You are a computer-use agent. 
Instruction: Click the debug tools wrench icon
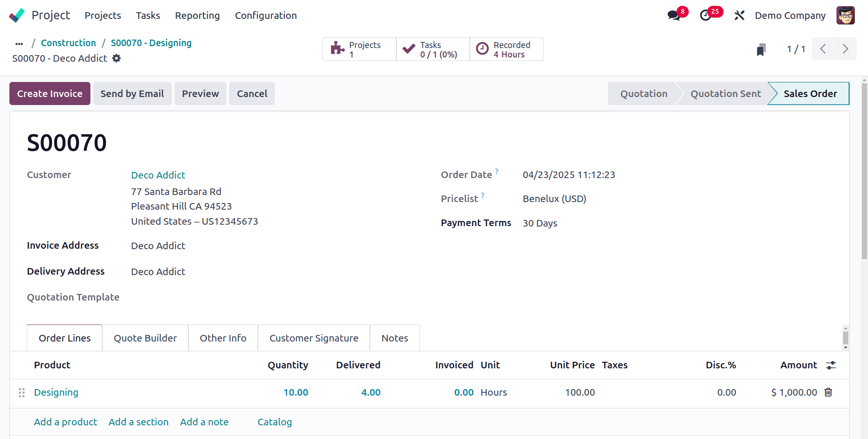(x=739, y=16)
